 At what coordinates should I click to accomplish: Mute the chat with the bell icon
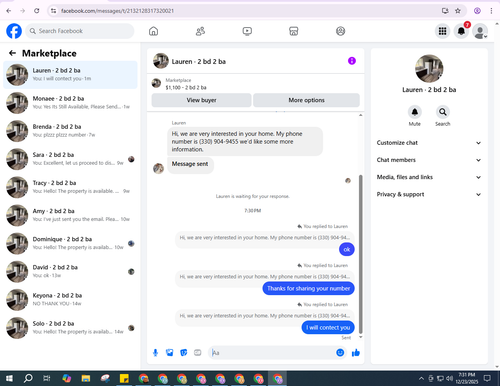[415, 112]
